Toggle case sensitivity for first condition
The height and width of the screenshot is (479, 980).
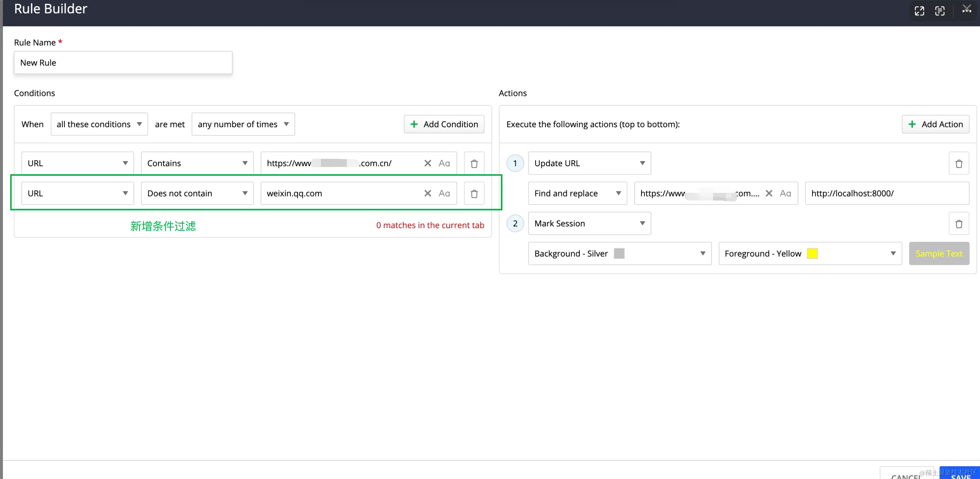pyautogui.click(x=444, y=163)
